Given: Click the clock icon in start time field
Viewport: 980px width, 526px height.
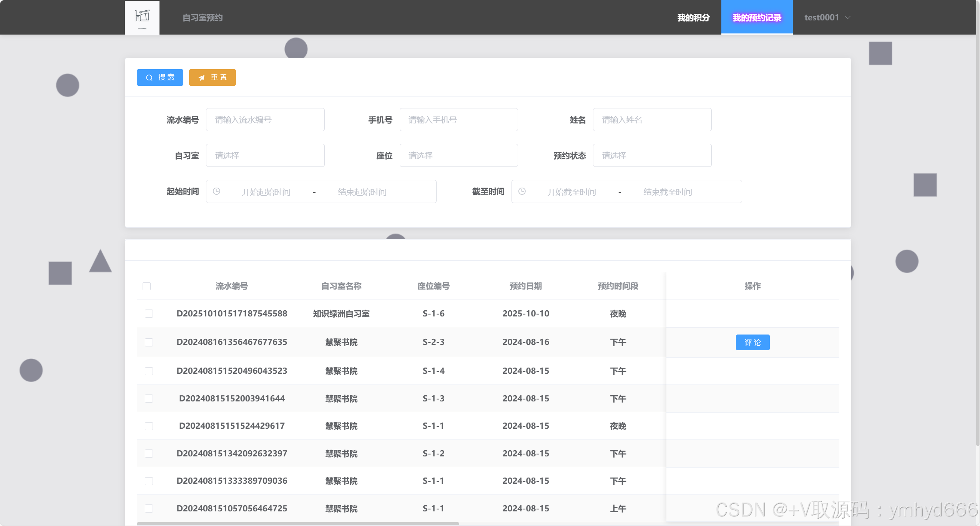Looking at the screenshot, I should pyautogui.click(x=216, y=191).
